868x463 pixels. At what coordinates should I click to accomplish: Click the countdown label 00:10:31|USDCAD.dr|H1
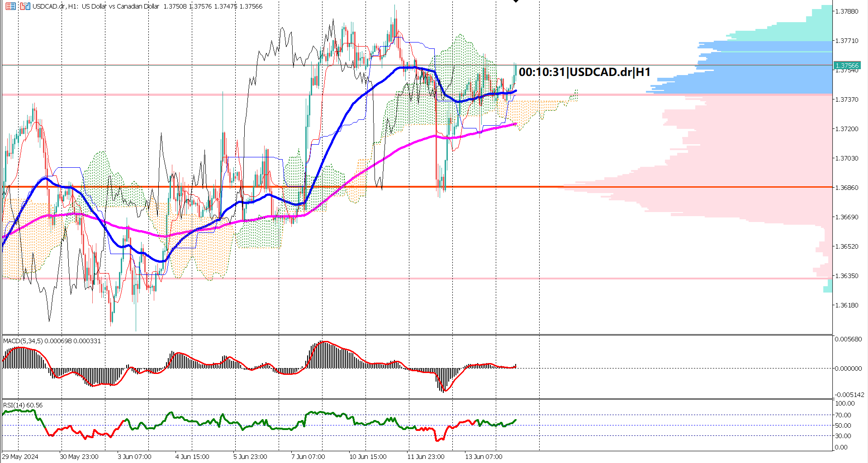[x=584, y=71]
